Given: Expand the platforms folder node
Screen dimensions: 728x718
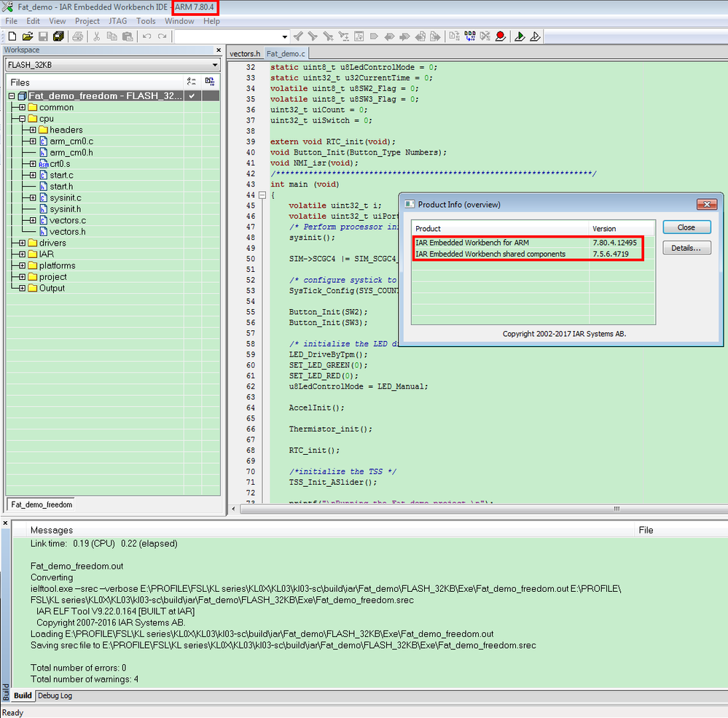Looking at the screenshot, I should click(22, 265).
